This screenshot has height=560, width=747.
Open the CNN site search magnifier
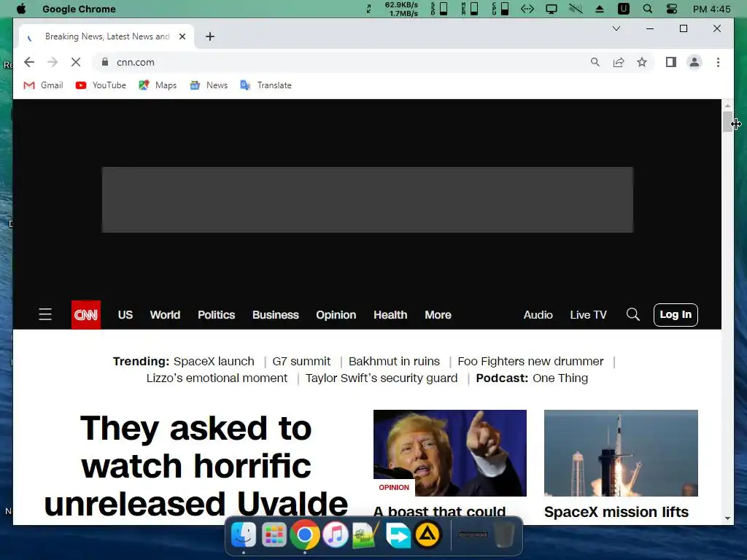[x=632, y=314]
